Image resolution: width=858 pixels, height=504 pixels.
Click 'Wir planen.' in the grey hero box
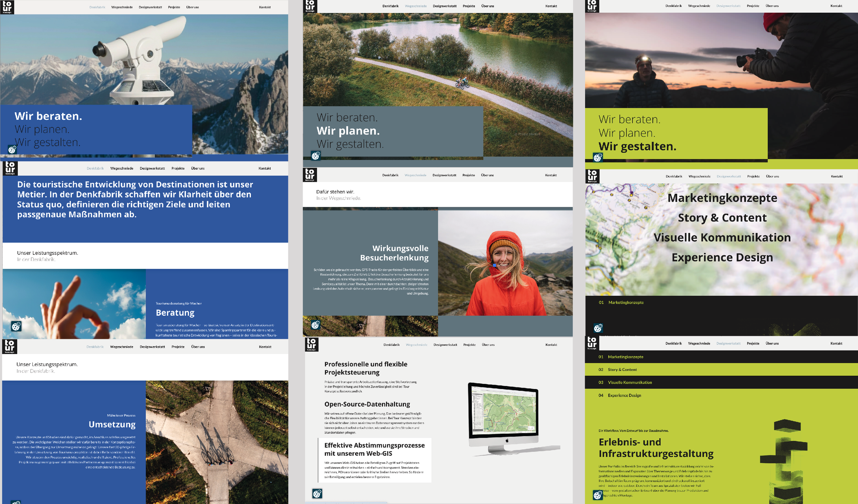(x=348, y=131)
